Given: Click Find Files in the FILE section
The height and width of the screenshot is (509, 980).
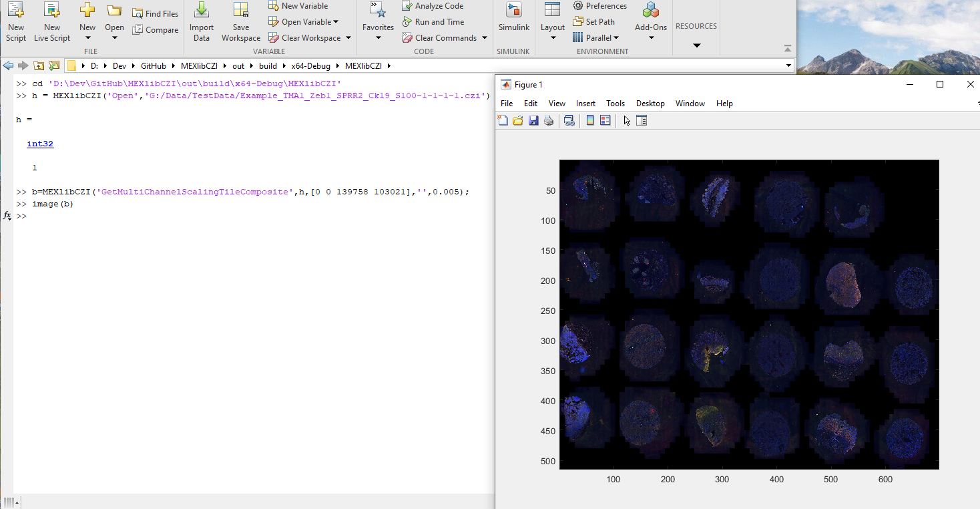Looking at the screenshot, I should coord(156,13).
